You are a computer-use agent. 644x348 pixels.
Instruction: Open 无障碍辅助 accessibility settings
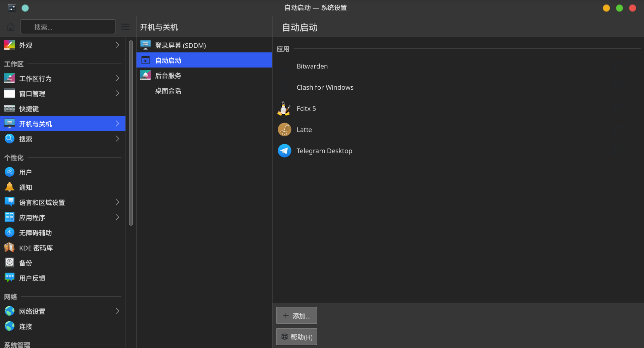(35, 233)
